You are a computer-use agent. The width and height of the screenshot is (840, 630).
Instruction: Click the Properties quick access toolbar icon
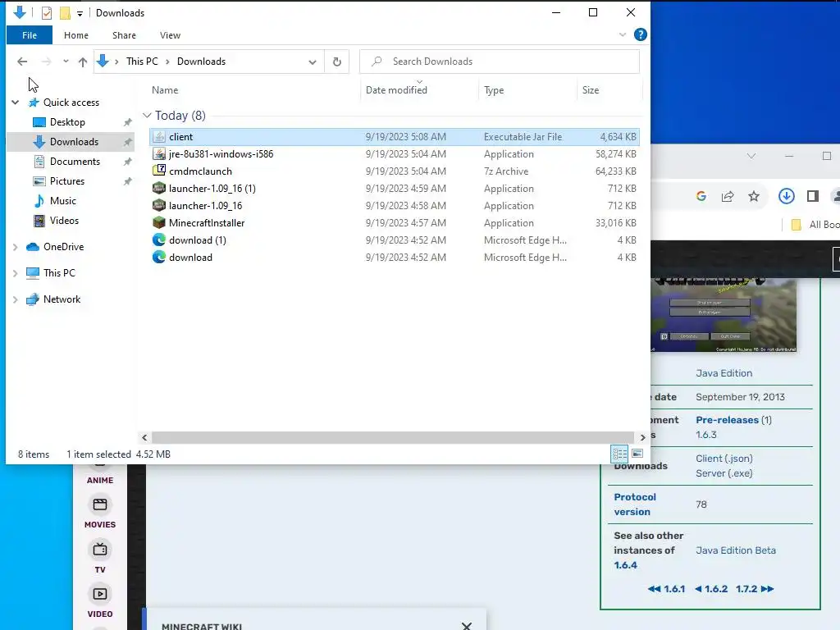point(47,13)
